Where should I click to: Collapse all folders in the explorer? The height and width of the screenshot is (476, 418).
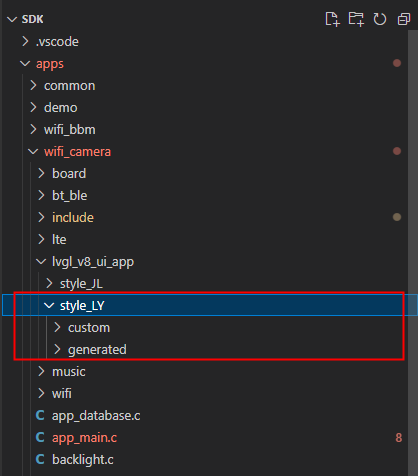point(404,19)
